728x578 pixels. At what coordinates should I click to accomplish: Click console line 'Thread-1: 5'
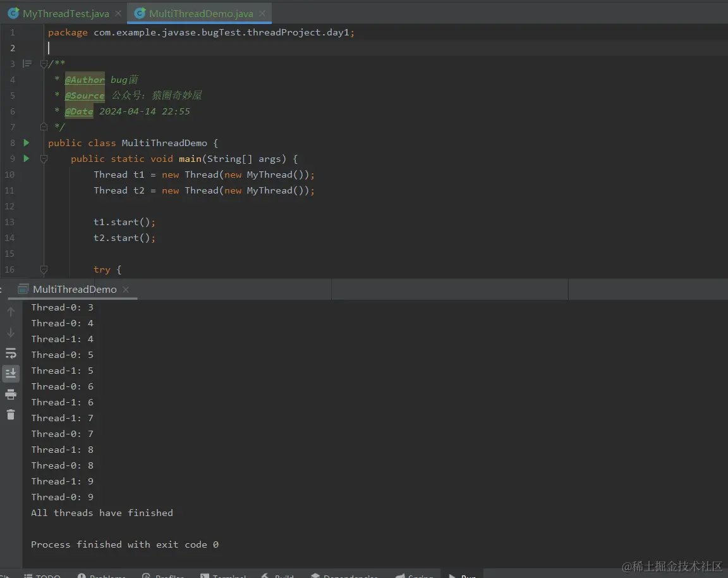click(x=62, y=371)
